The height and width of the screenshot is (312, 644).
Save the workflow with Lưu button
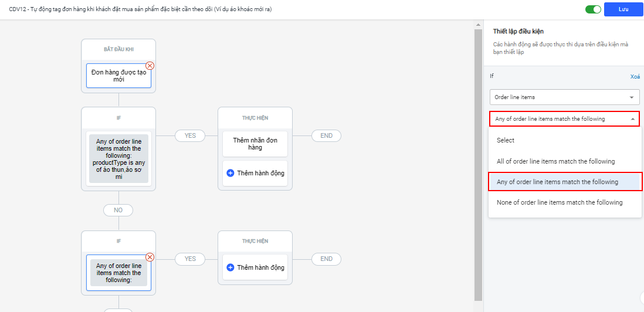(x=623, y=9)
